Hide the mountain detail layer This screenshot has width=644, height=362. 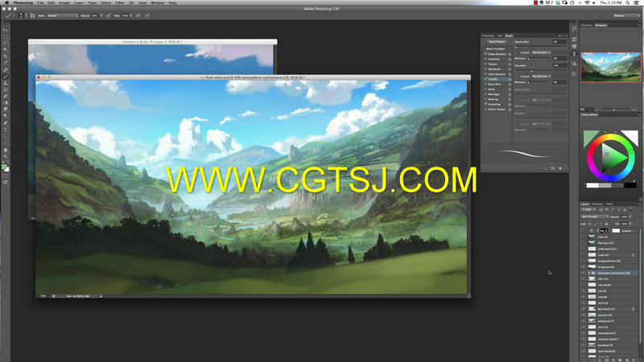tap(583, 339)
